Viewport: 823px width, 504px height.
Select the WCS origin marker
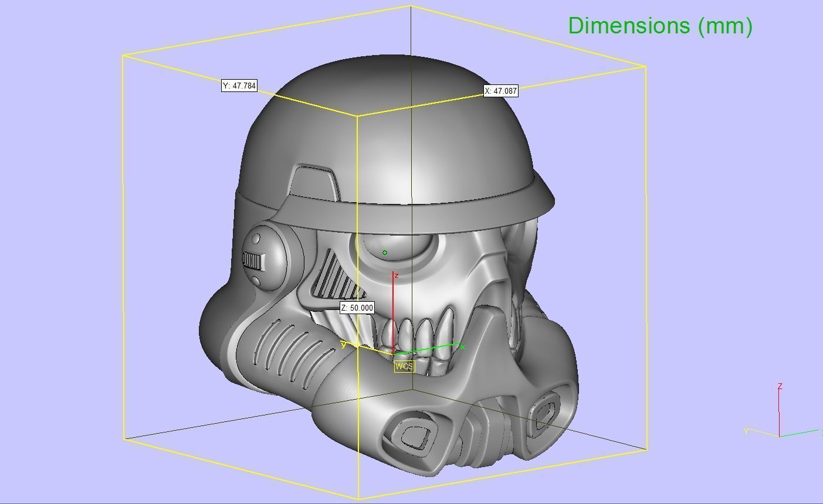coord(404,366)
